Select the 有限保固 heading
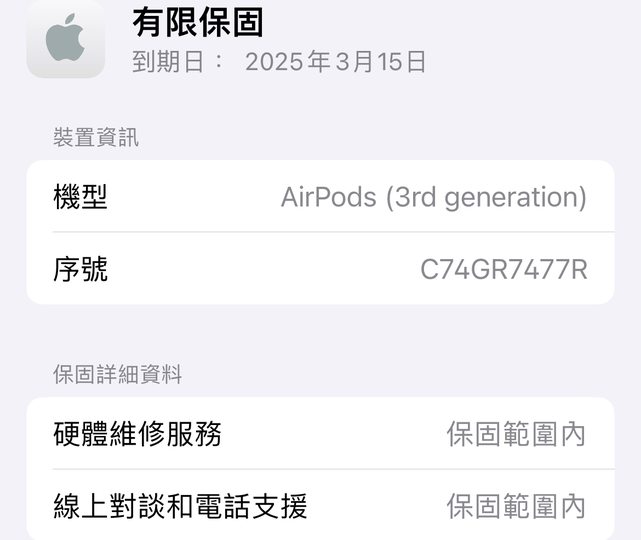 [x=198, y=23]
